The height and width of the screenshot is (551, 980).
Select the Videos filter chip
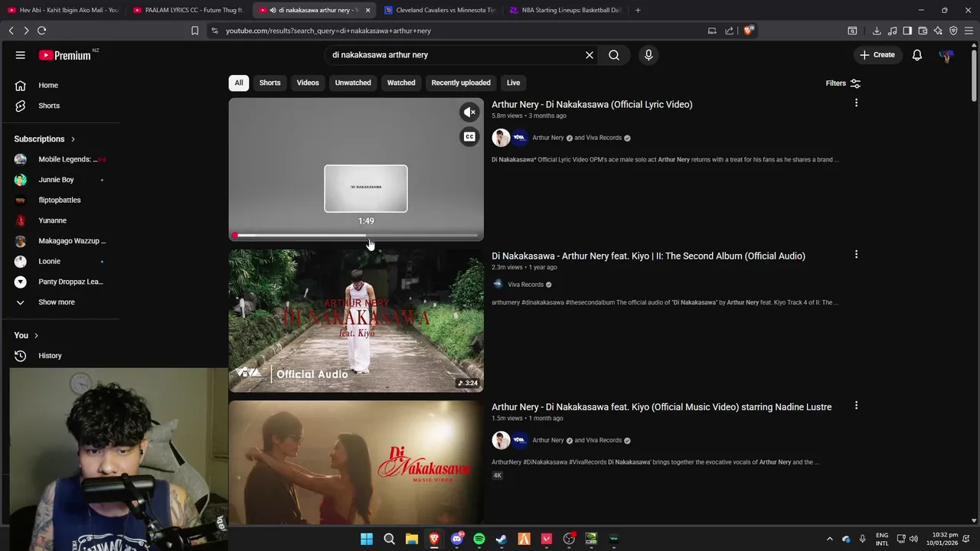(308, 83)
